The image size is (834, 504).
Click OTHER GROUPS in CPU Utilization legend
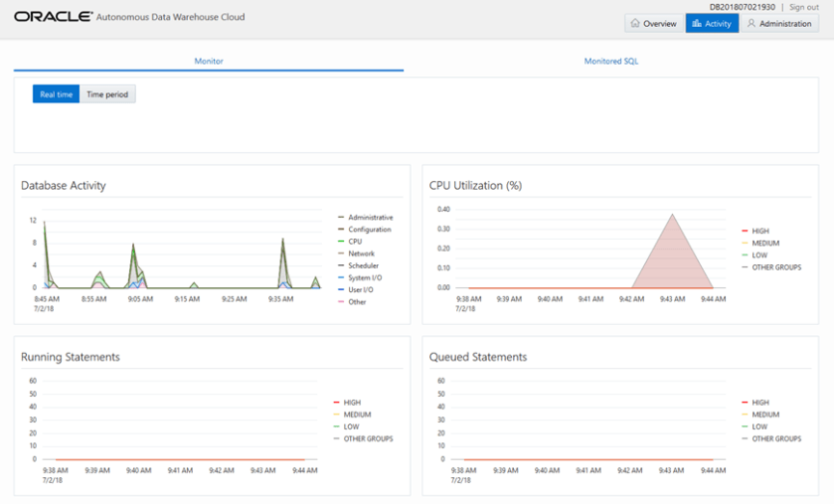[x=775, y=267]
